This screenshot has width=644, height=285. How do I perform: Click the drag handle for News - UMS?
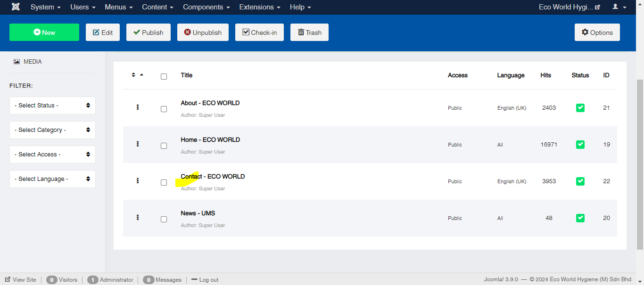click(x=138, y=218)
